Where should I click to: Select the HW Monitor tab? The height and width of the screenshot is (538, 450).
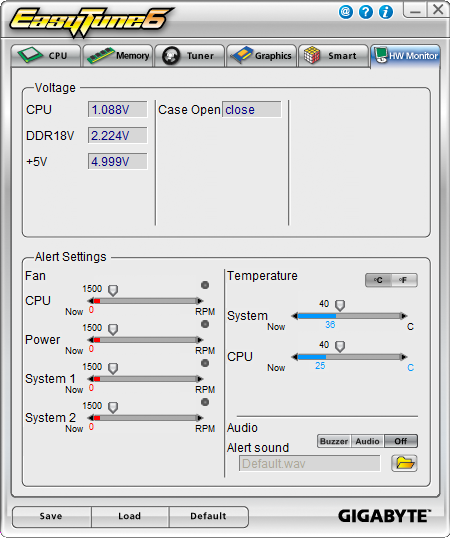tap(405, 56)
